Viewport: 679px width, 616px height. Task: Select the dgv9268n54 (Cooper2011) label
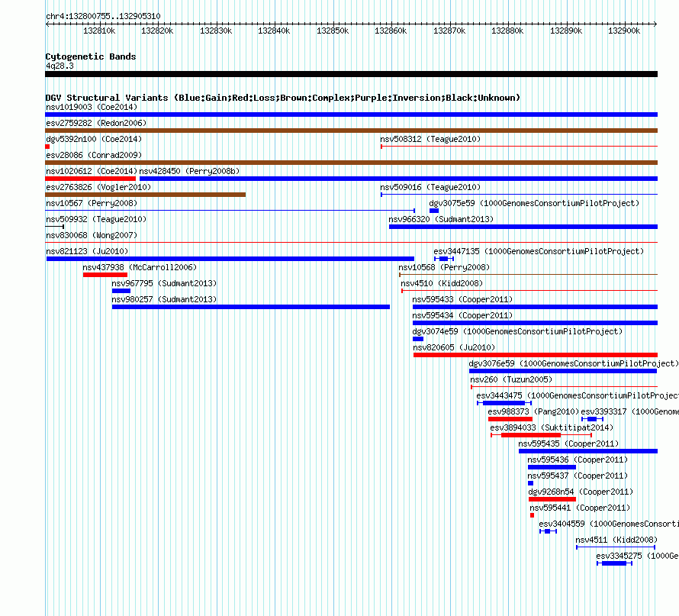581,492
